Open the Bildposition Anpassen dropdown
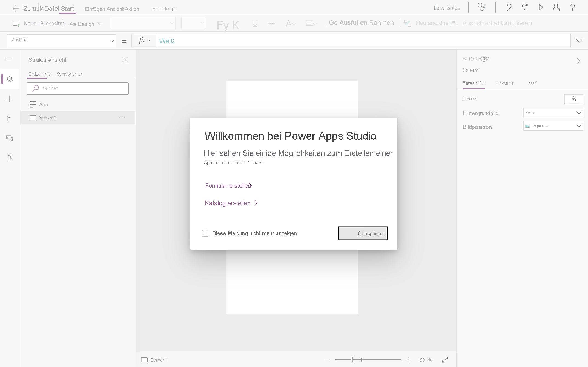The height and width of the screenshot is (367, 588). [x=553, y=126]
